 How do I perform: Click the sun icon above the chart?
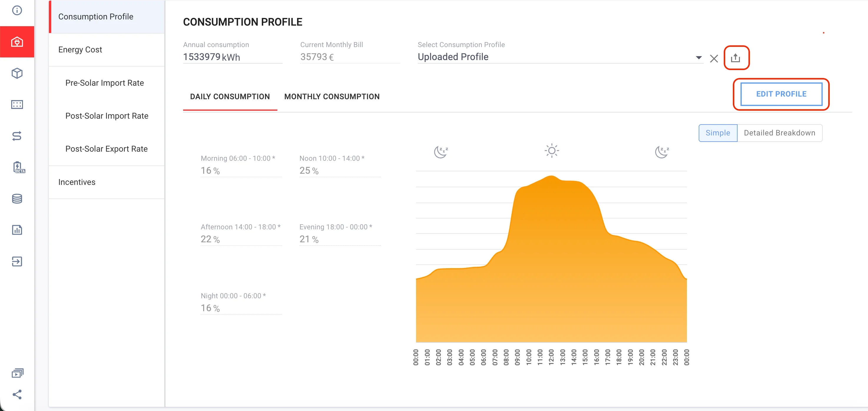pyautogui.click(x=551, y=150)
